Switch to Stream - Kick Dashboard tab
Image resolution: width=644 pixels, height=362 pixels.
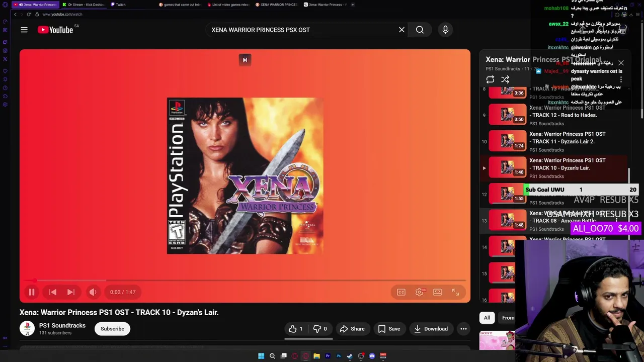coord(84,5)
